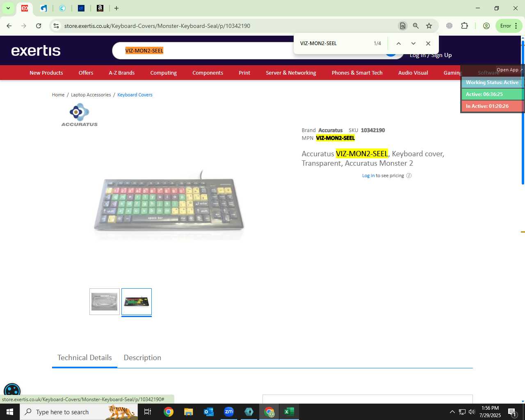Click Home in the breadcrumb
This screenshot has width=525, height=420.
pos(58,95)
